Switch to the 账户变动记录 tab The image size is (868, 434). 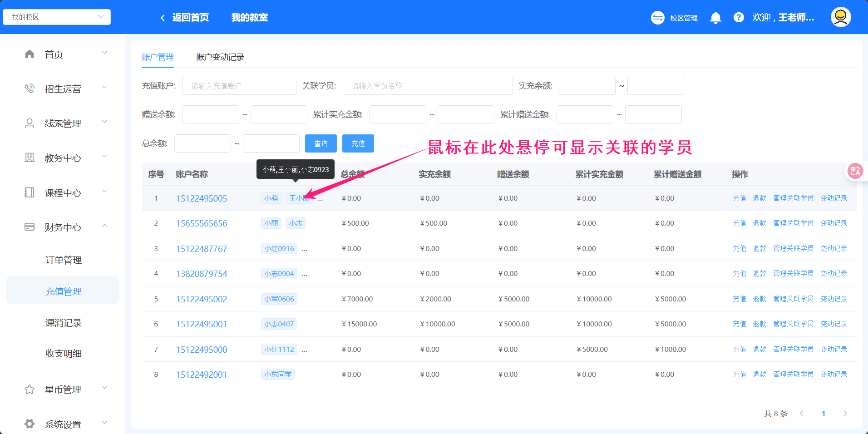click(x=220, y=57)
